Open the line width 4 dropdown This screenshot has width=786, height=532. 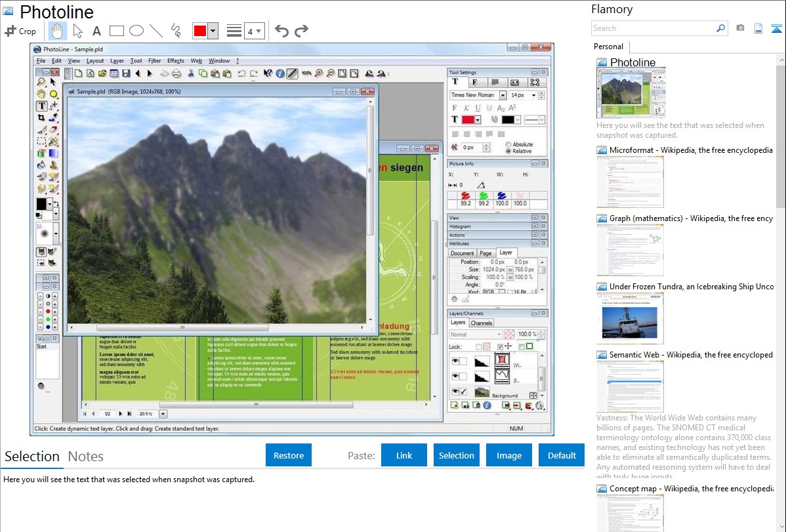pyautogui.click(x=255, y=31)
